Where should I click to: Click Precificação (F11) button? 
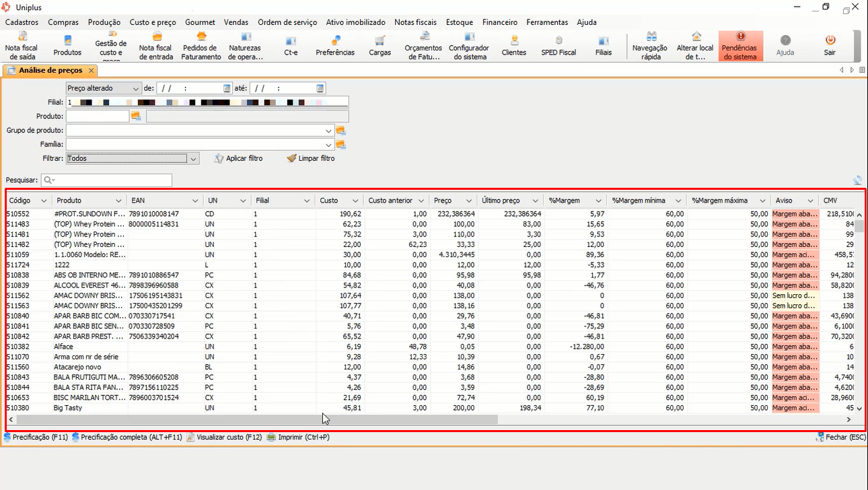[x=36, y=437]
